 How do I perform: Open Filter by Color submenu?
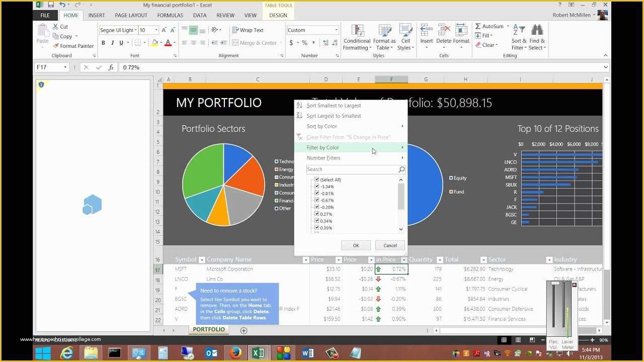tap(350, 147)
